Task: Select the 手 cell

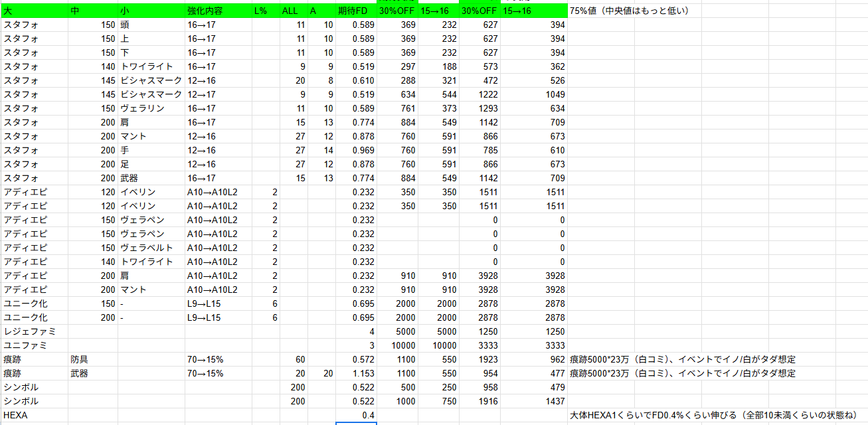Action: [x=151, y=150]
